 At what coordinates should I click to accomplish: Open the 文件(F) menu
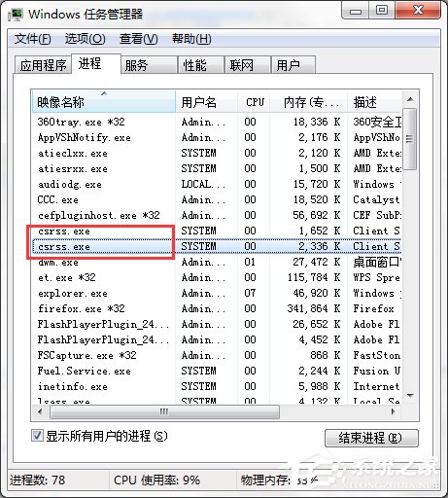32,39
